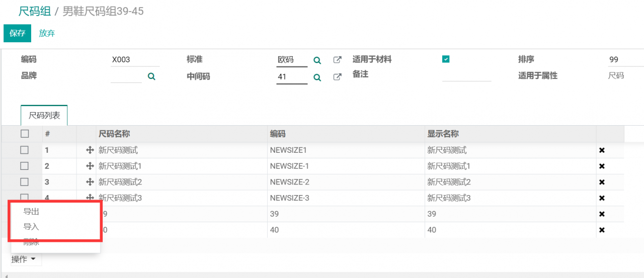Screen dimensions: 644x278
Task: Click the 保存 button
Action: [17, 33]
